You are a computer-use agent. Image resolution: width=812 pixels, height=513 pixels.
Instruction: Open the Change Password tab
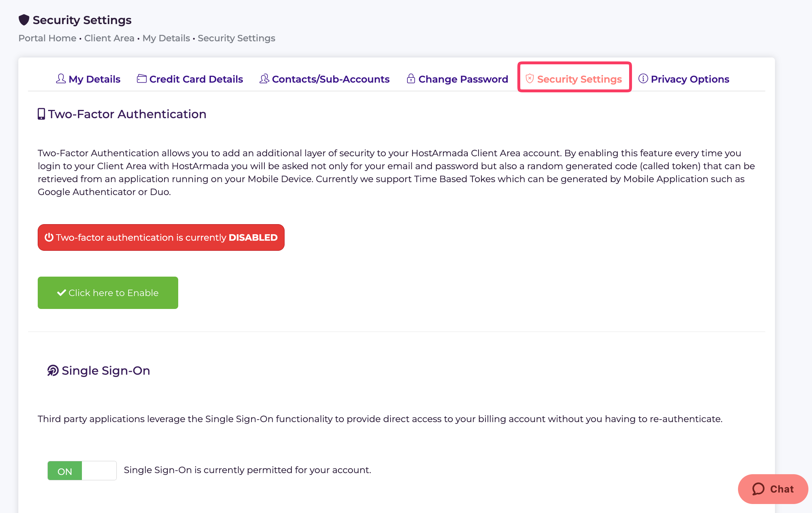point(457,79)
